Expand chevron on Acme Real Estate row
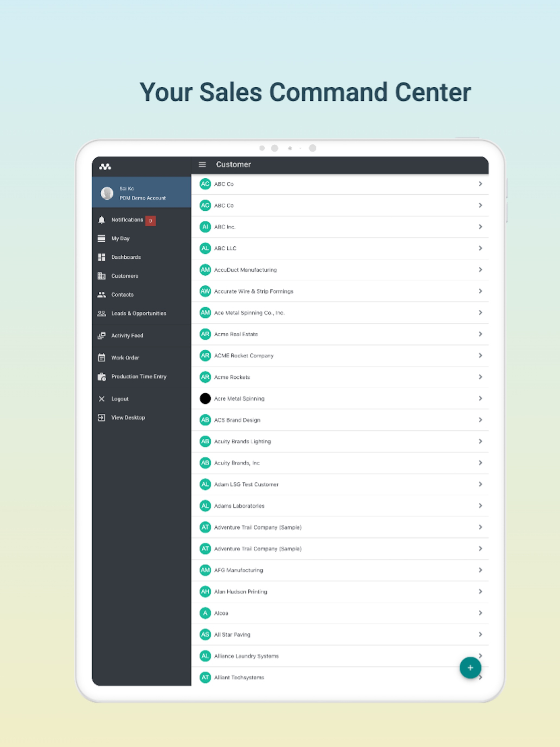 point(480,334)
